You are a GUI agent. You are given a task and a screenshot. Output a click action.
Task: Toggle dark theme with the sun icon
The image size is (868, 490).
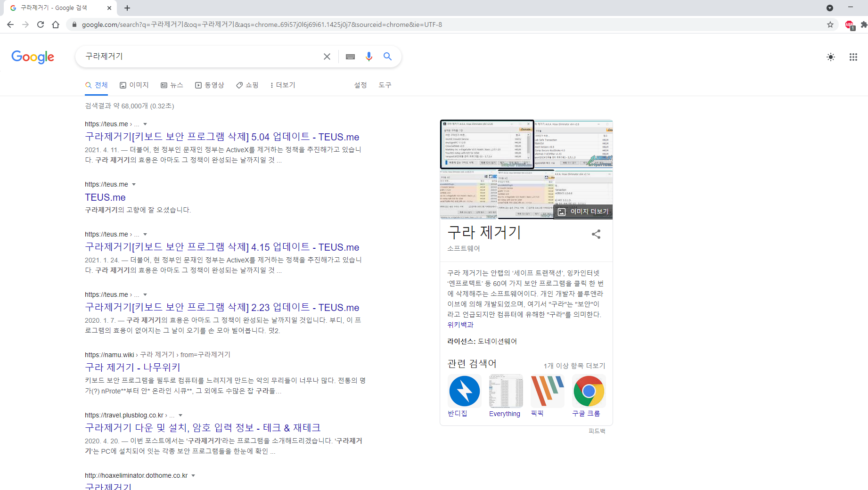(x=831, y=57)
